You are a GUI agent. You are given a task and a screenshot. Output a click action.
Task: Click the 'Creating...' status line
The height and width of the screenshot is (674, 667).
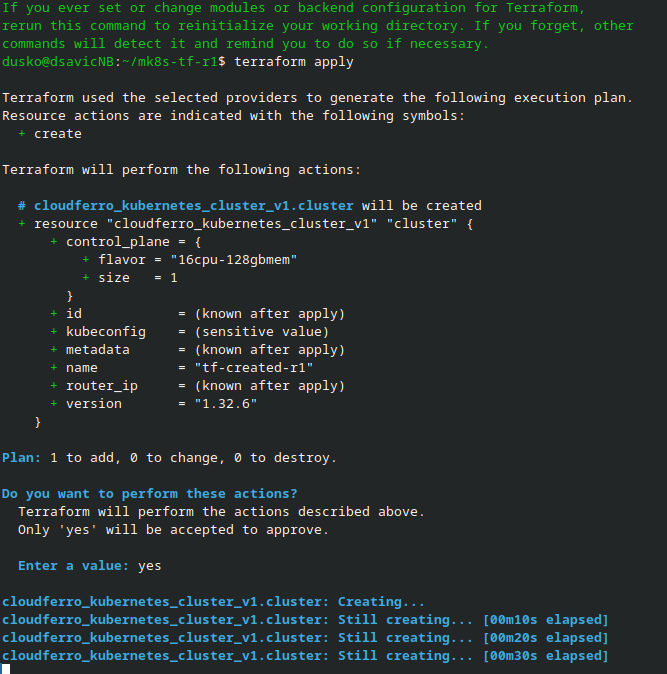click(213, 602)
